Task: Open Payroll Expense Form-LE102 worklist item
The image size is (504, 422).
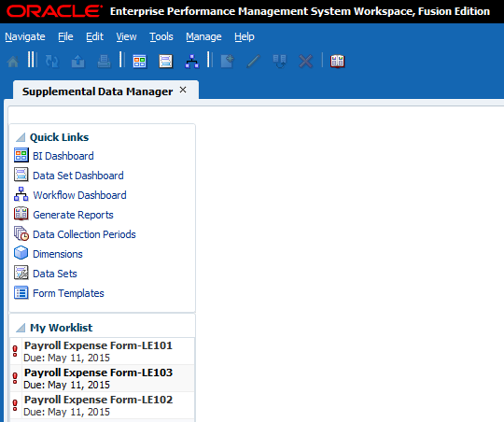Action: tap(102, 405)
